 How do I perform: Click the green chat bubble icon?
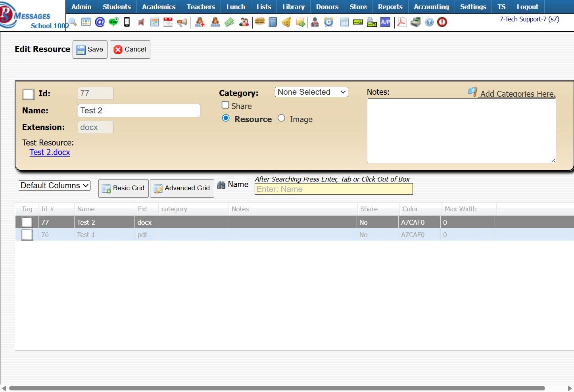(x=113, y=22)
